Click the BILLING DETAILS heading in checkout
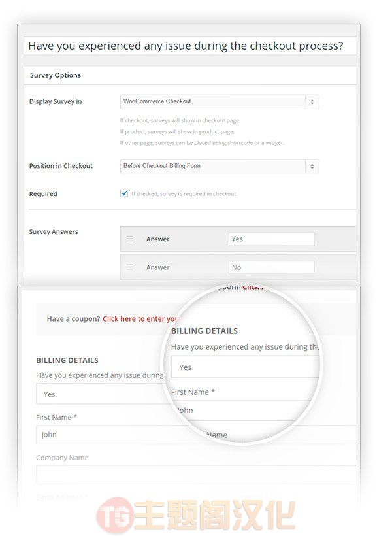Screen dimensions: 392x536 pos(67,360)
